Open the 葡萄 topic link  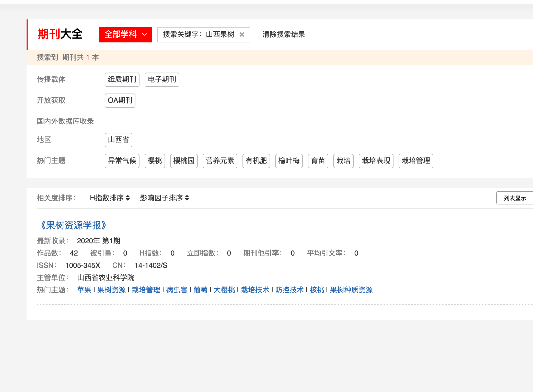[x=201, y=290]
